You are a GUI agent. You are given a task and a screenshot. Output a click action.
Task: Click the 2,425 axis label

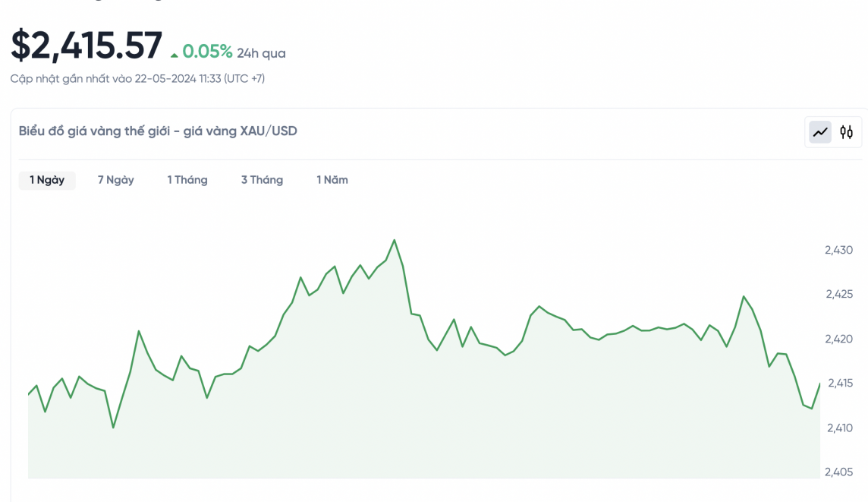click(x=838, y=294)
